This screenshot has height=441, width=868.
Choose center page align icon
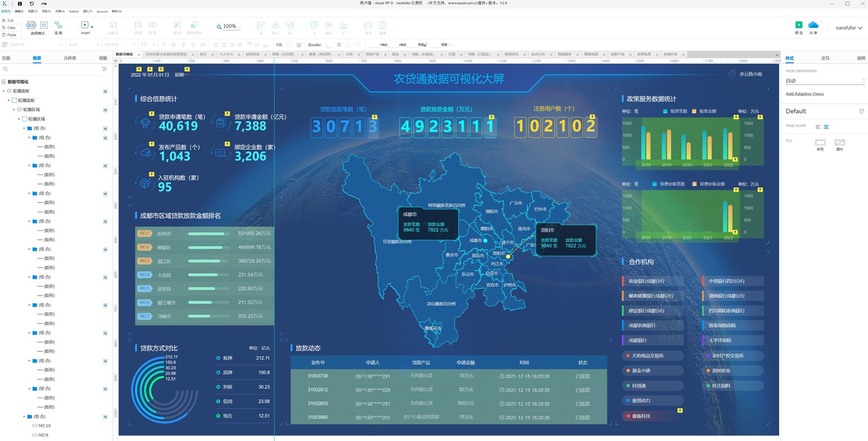coord(826,127)
